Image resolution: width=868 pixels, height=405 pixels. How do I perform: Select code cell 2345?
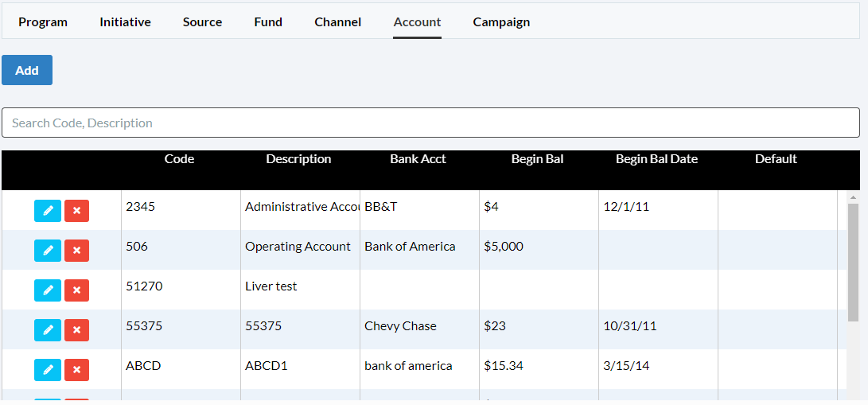tap(181, 210)
